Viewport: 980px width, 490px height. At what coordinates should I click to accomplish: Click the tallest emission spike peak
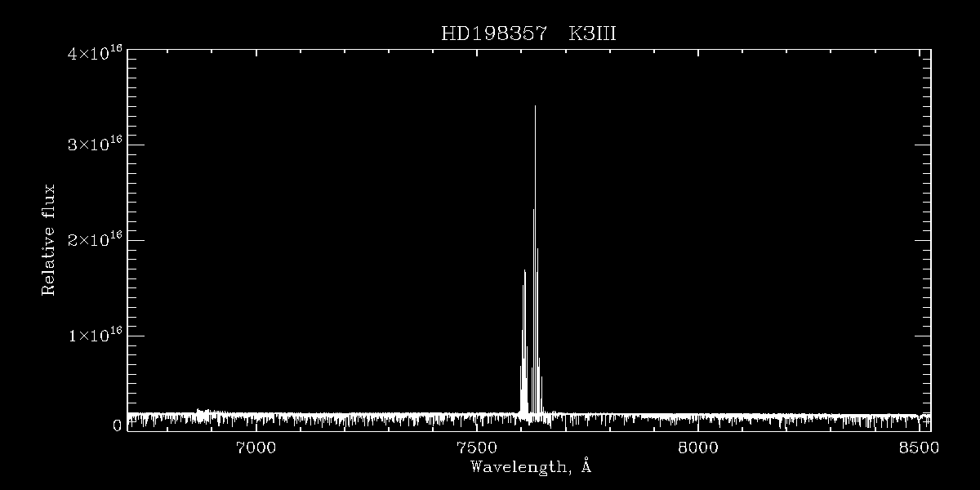coord(535,106)
